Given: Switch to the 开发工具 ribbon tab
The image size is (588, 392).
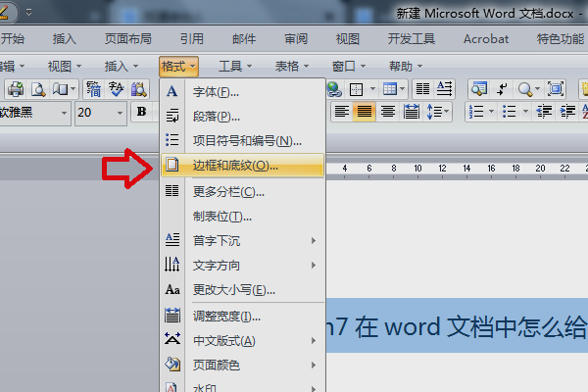Looking at the screenshot, I should tap(412, 38).
